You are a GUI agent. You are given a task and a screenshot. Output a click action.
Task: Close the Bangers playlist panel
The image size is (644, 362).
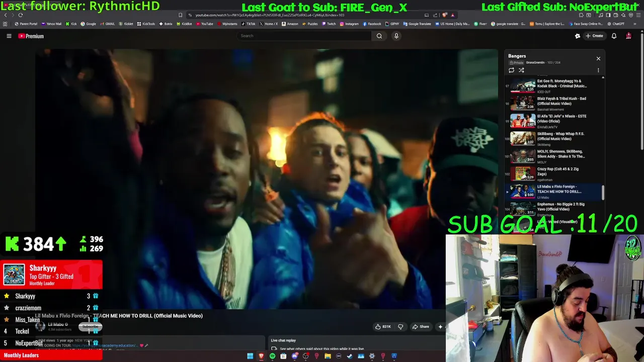(x=598, y=59)
